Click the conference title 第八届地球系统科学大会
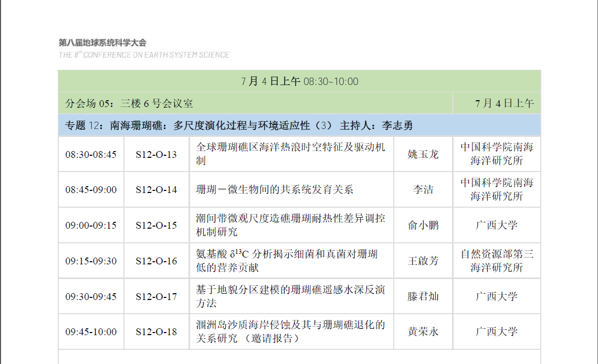This screenshot has width=598, height=364. (102, 42)
